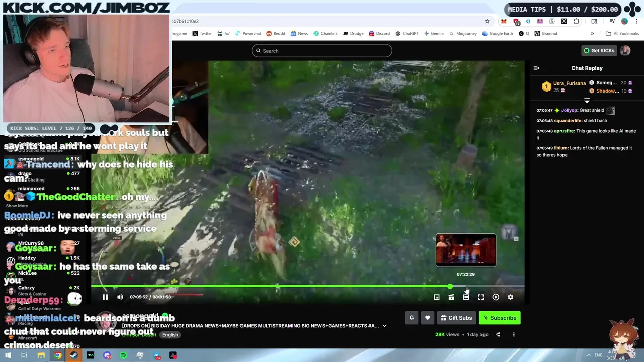Open the All Bookmarks folder

click(622, 34)
